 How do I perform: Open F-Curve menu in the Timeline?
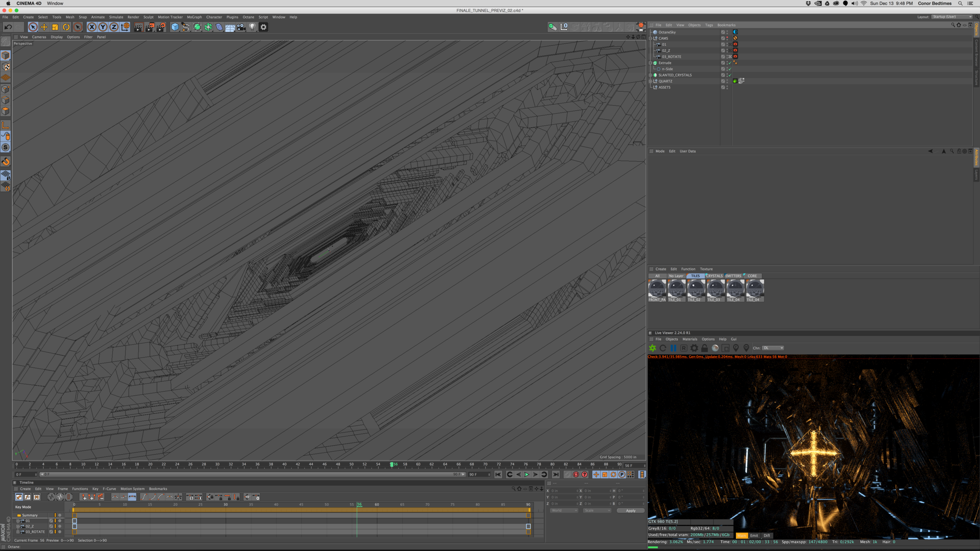(109, 489)
